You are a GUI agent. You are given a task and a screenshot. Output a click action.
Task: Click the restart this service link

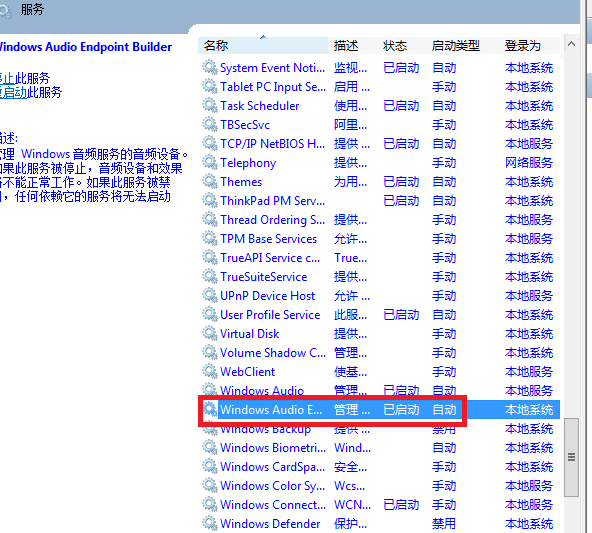13,92
